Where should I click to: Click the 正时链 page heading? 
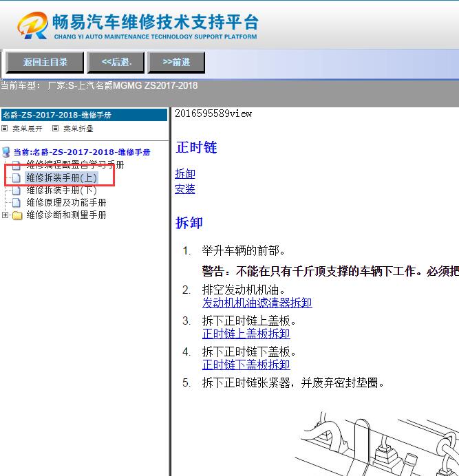(x=196, y=147)
